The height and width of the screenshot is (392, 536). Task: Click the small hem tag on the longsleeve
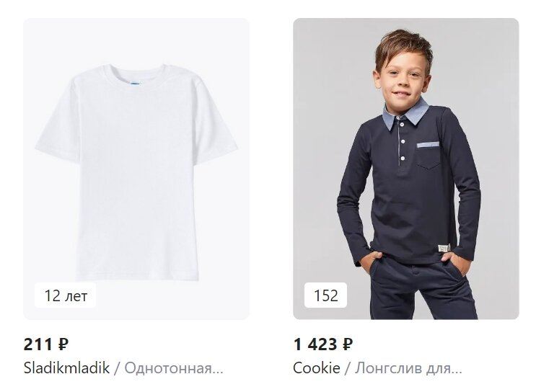click(444, 248)
